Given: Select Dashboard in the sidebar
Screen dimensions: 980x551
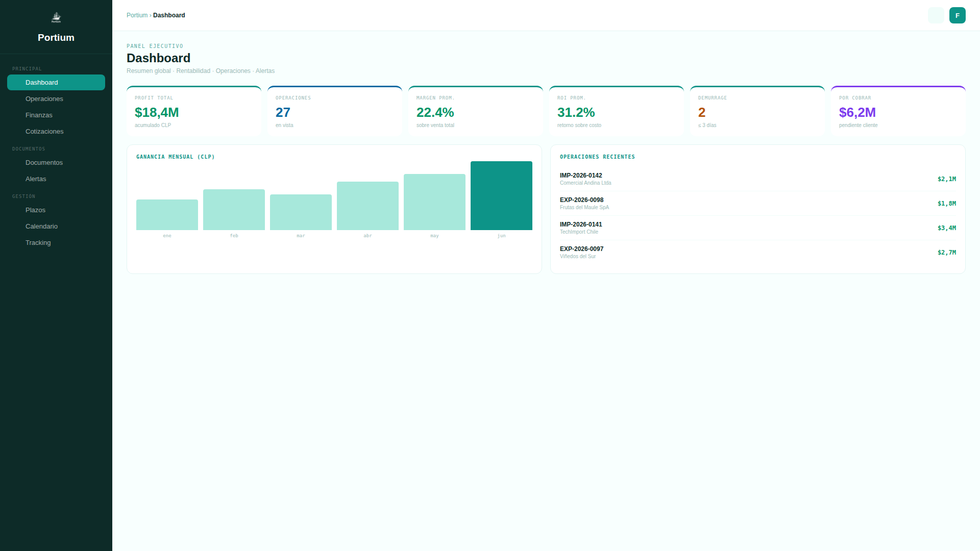Looking at the screenshot, I should pyautogui.click(x=56, y=83).
